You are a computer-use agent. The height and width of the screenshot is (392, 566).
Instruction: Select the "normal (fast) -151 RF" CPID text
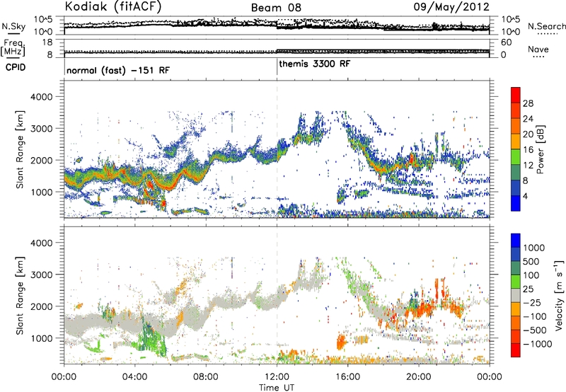[x=118, y=70]
